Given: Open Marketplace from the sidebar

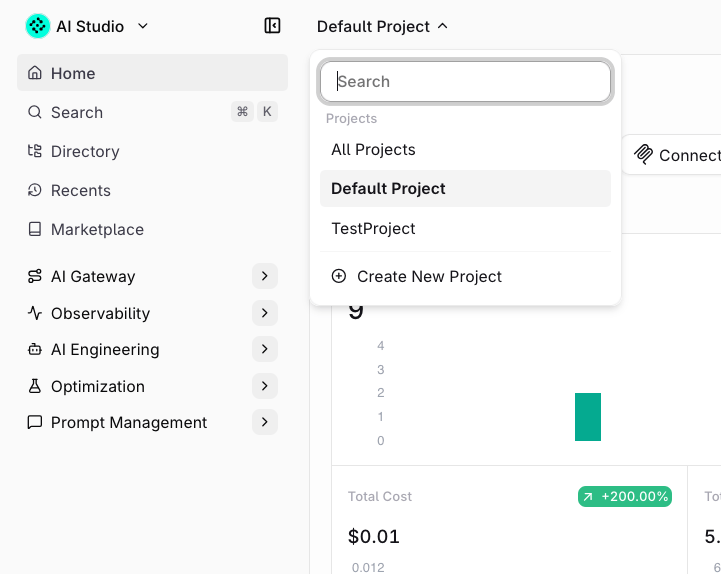Looking at the screenshot, I should [152, 229].
